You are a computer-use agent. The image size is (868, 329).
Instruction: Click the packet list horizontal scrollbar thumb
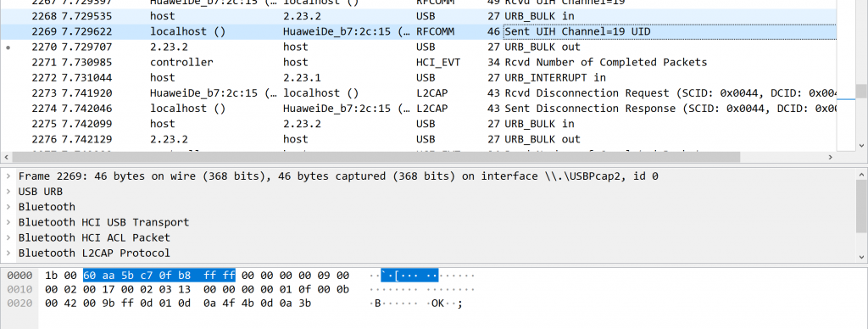coord(376,158)
